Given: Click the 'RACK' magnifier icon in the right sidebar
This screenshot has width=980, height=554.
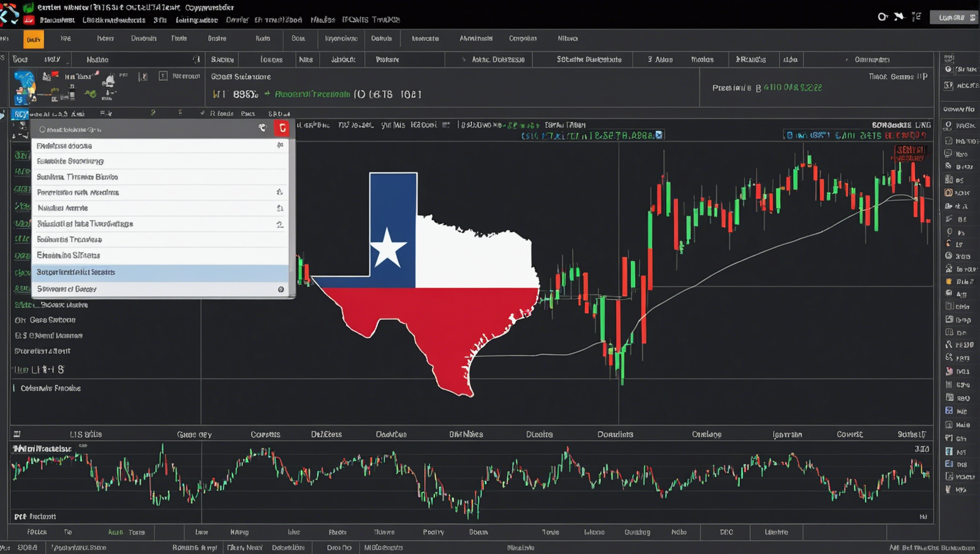Looking at the screenshot, I should click(948, 125).
